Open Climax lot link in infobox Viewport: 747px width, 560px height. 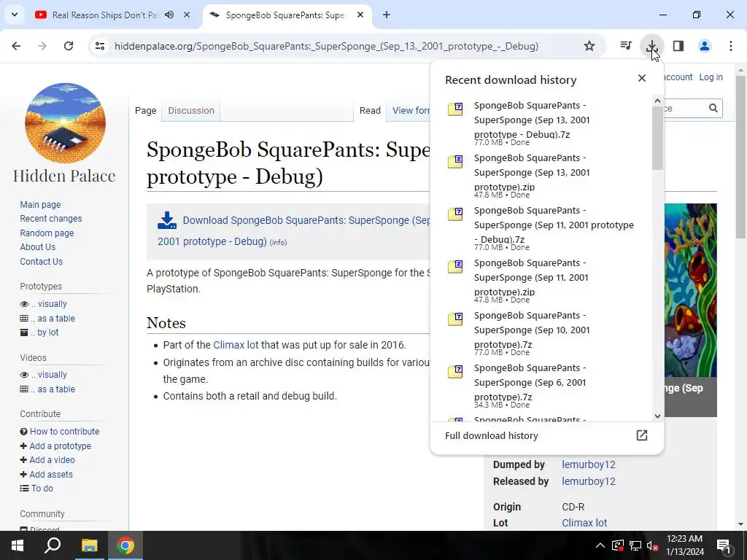point(584,523)
